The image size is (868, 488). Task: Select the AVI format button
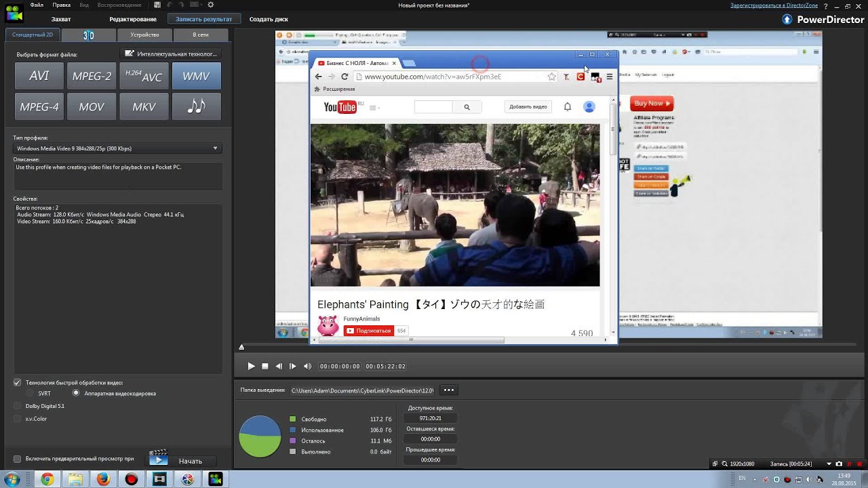[x=39, y=76]
